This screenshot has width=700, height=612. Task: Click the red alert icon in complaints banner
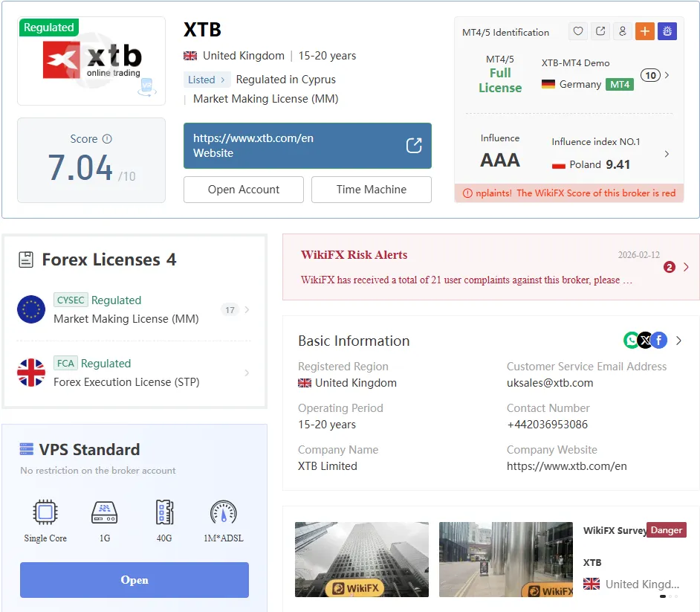467,193
